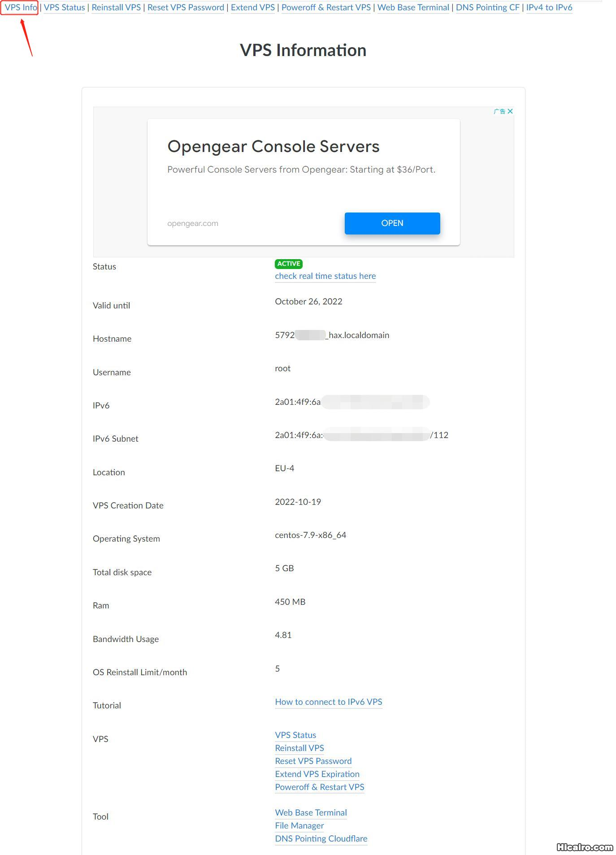Open the VPS Info menu item
Screen dimensions: 616x855
pyautogui.click(x=21, y=8)
